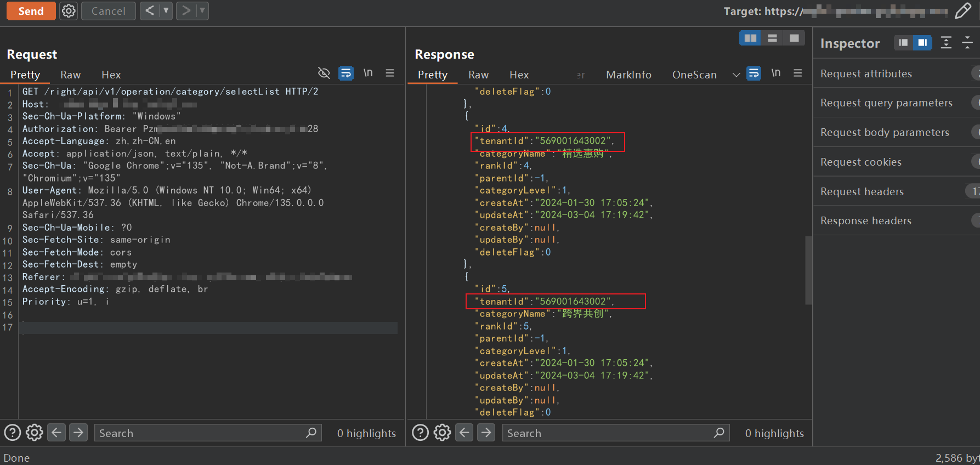
Task: Dock Inspector panel on the left
Action: point(903,42)
